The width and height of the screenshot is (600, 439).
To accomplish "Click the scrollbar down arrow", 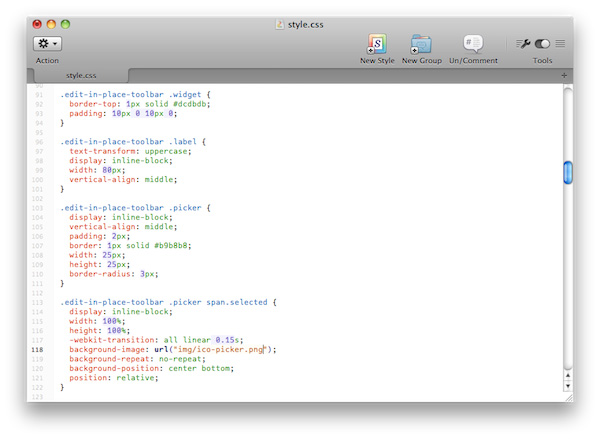I will [x=567, y=384].
